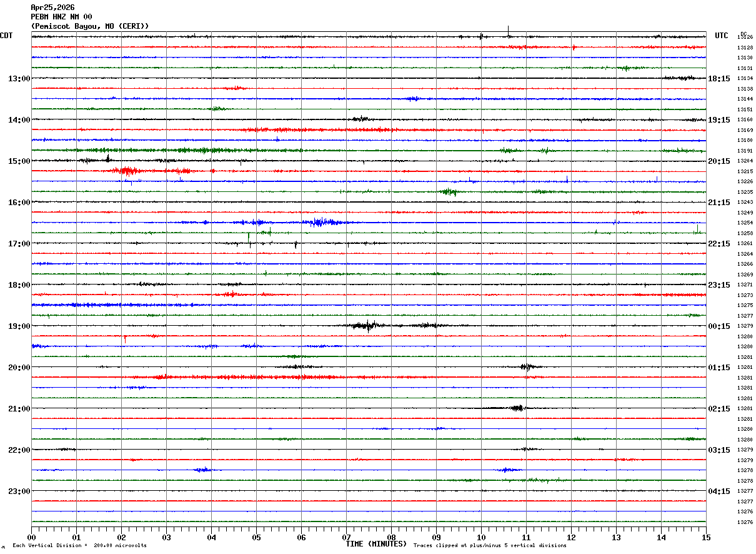Click the minute-axis tick label "12"
The height and width of the screenshot is (554, 756).
click(571, 537)
